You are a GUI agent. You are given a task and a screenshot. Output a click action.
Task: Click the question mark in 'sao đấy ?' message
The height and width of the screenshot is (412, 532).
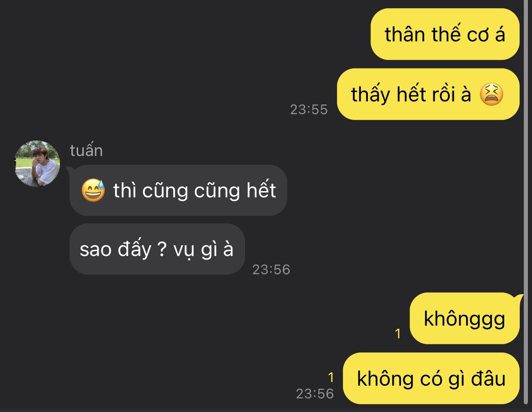[162, 249]
